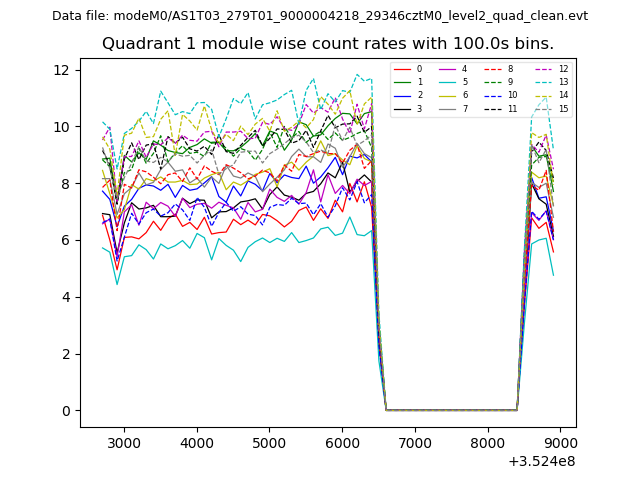Click the plot title about Quadrant 1
Viewport: 640px width, 480px height.
pos(327,44)
